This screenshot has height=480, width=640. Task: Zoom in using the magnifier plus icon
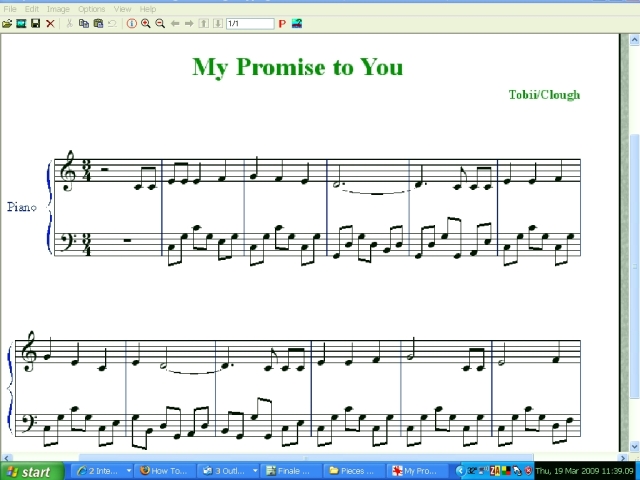coord(146,23)
